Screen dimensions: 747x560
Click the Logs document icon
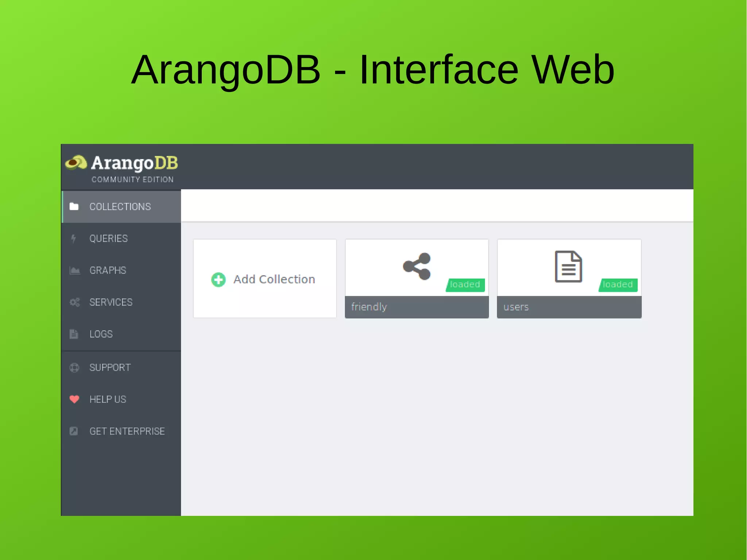(74, 334)
